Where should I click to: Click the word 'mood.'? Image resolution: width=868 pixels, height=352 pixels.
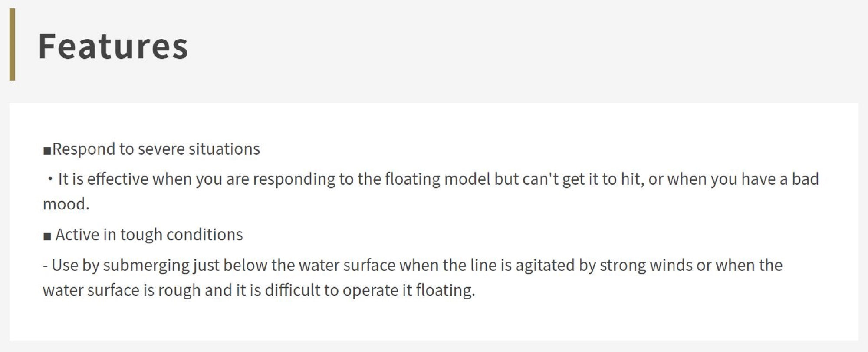click(x=66, y=204)
